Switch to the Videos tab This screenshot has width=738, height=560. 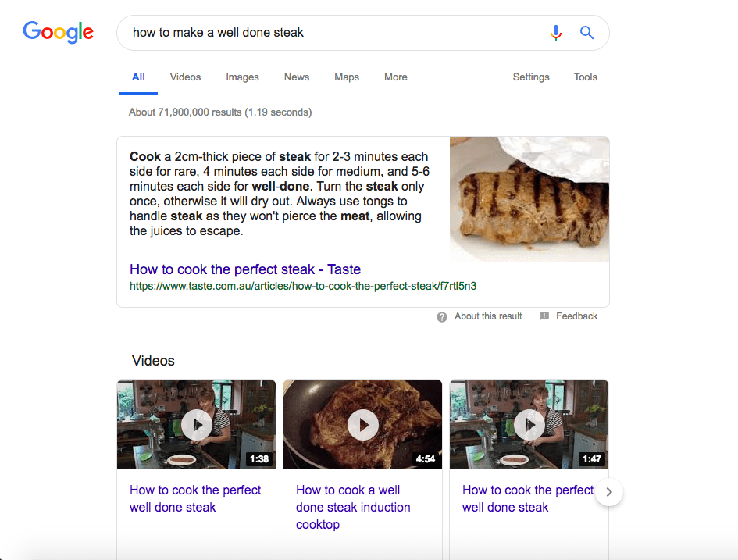pyautogui.click(x=185, y=77)
